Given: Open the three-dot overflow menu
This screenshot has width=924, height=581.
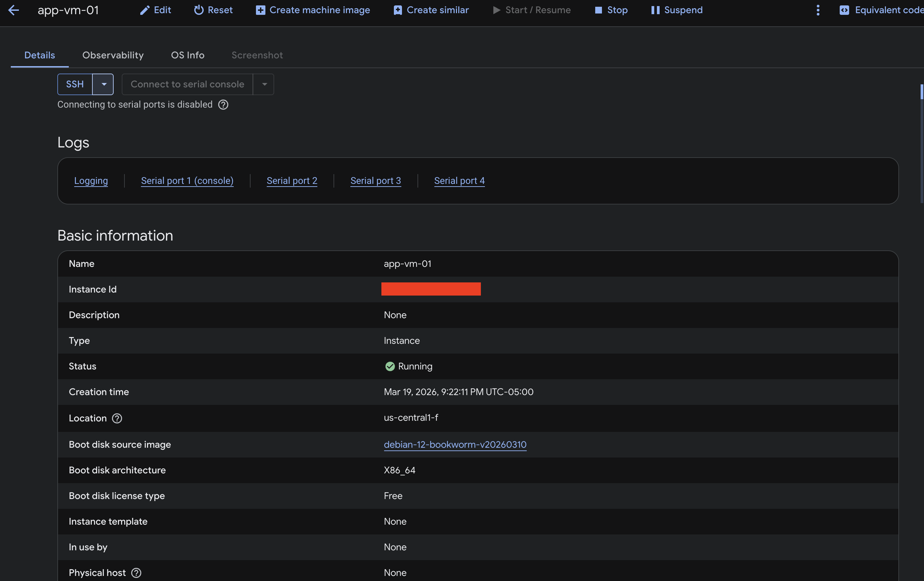Looking at the screenshot, I should point(818,10).
